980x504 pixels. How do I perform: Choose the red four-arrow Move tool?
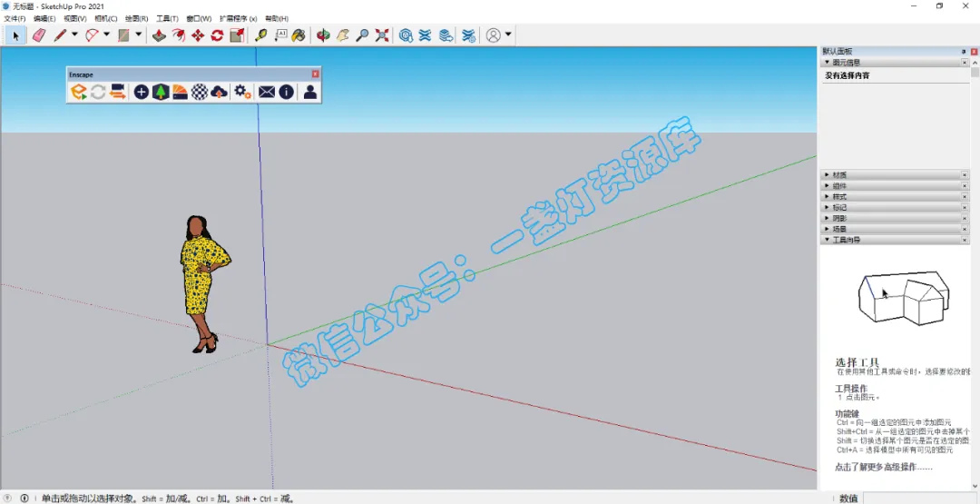click(x=198, y=35)
